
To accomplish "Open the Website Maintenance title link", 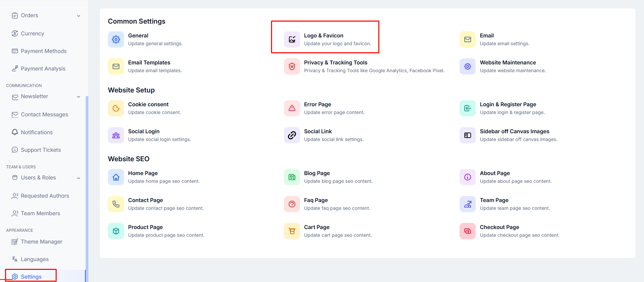I will 508,62.
